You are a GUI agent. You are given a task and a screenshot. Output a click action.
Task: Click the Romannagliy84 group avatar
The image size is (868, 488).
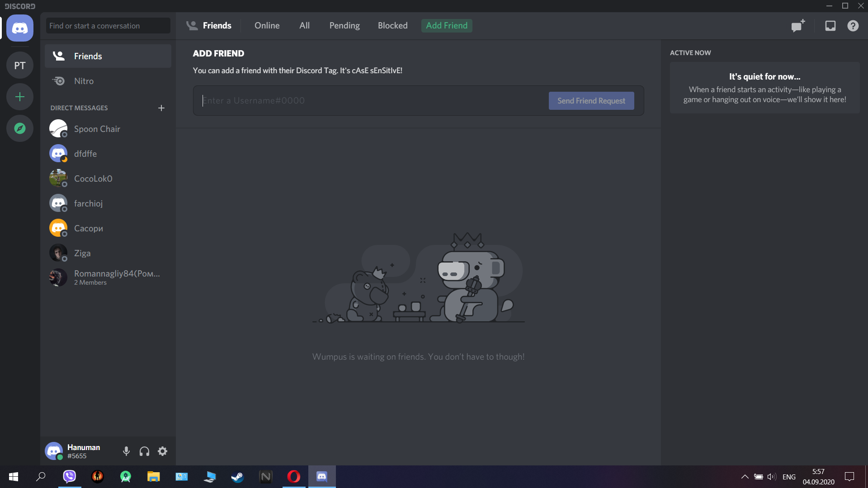(x=58, y=278)
